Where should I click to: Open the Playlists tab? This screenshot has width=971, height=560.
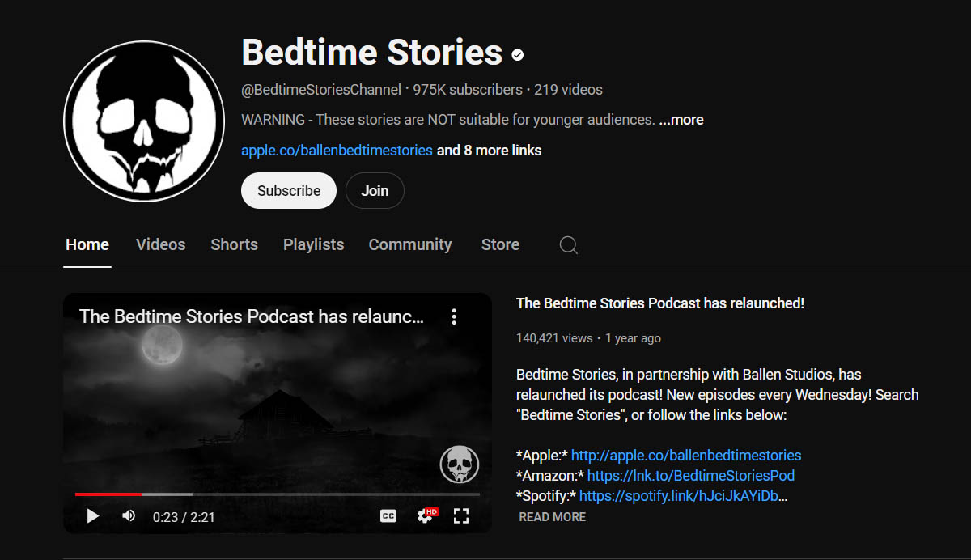point(313,244)
